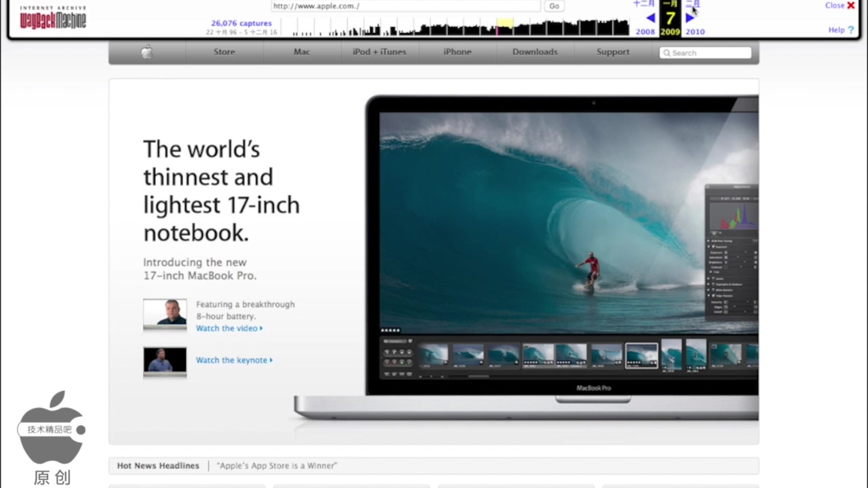Open the iPod + iTunes tab
This screenshot has width=868, height=488.
380,52
